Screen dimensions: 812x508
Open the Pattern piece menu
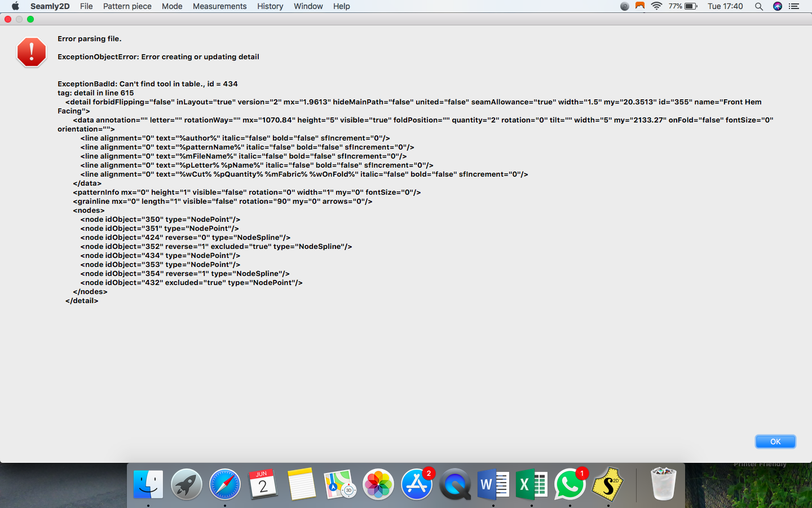coord(127,6)
